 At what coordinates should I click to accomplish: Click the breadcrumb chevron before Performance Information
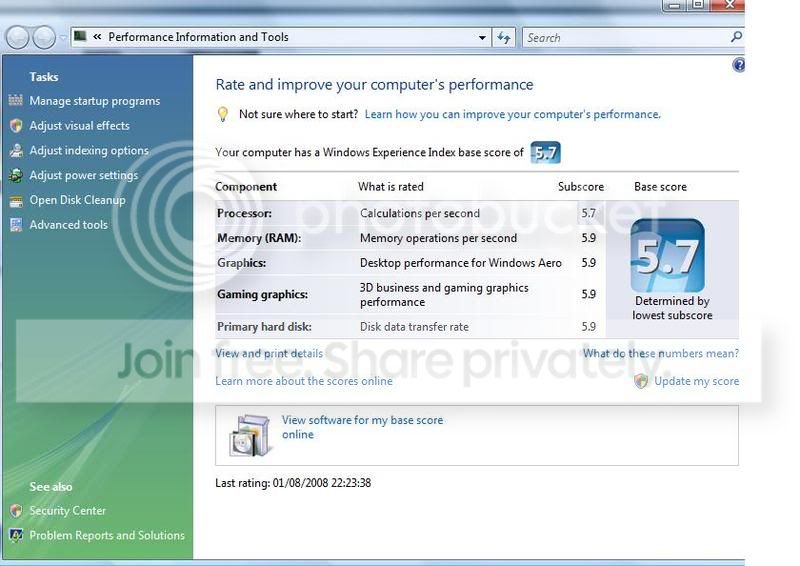pyautogui.click(x=97, y=38)
